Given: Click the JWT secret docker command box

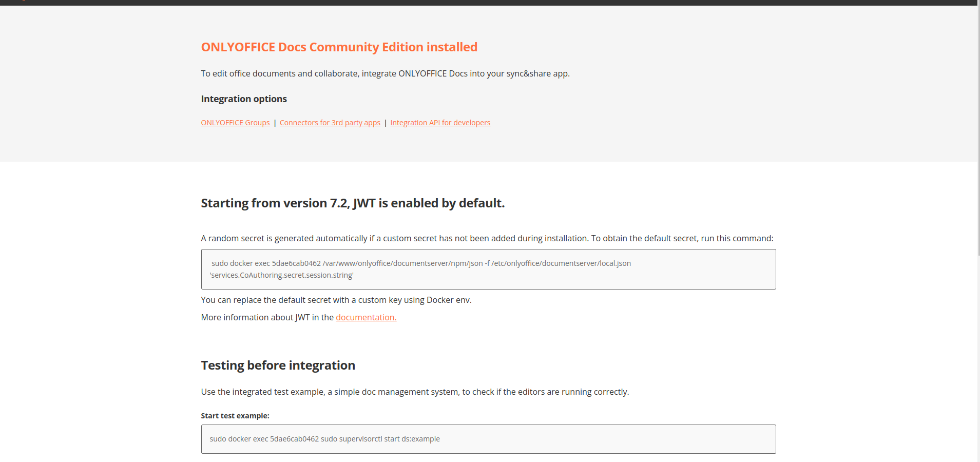Looking at the screenshot, I should pyautogui.click(x=488, y=269).
